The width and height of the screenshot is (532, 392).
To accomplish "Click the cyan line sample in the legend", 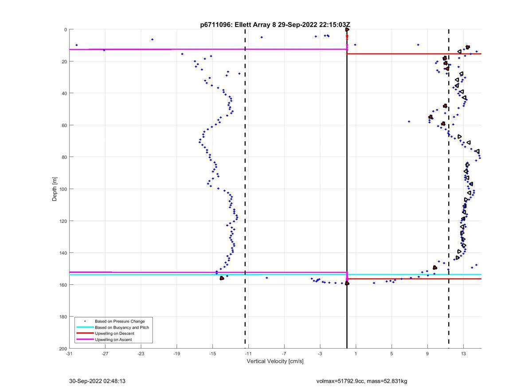I will coord(85,327).
